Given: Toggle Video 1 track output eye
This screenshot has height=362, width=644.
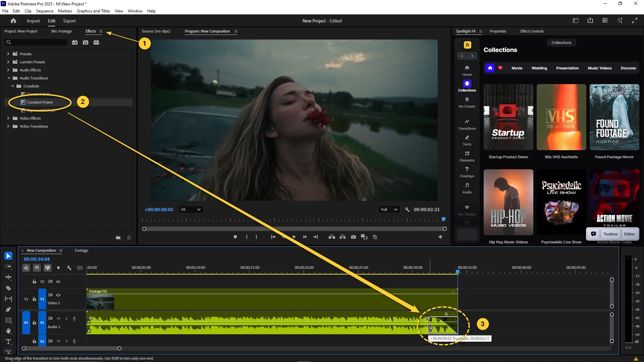Looking at the screenshot, I should pyautogui.click(x=58, y=295).
